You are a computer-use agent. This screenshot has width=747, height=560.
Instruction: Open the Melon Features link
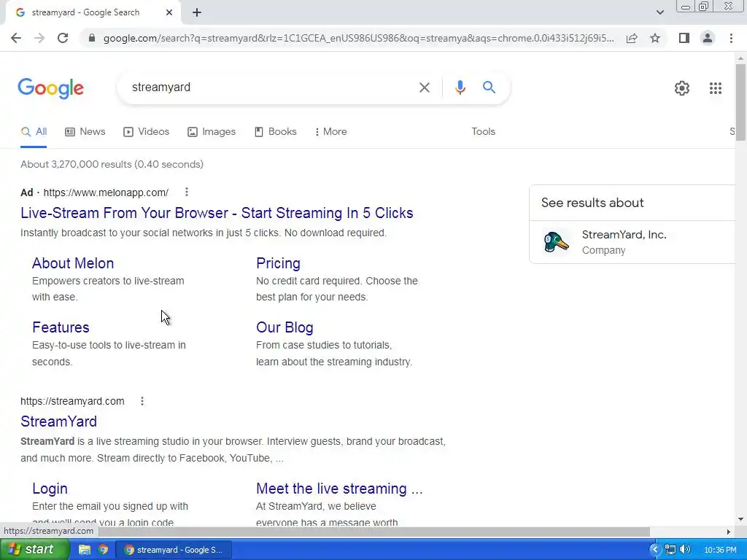(x=61, y=327)
